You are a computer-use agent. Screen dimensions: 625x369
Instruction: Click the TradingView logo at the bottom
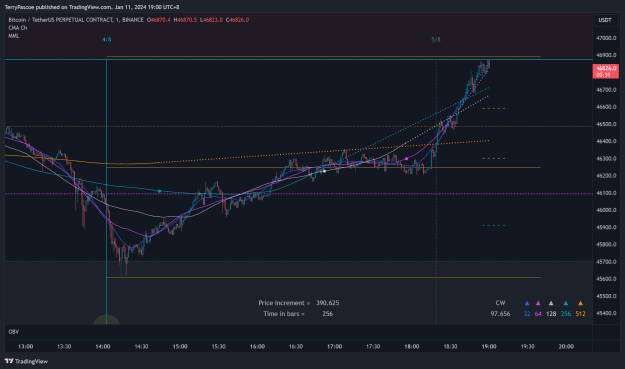(x=26, y=361)
